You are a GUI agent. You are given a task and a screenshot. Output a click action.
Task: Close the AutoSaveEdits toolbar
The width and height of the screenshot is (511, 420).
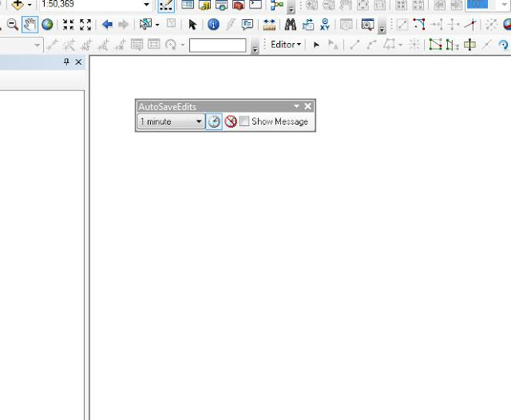(308, 106)
